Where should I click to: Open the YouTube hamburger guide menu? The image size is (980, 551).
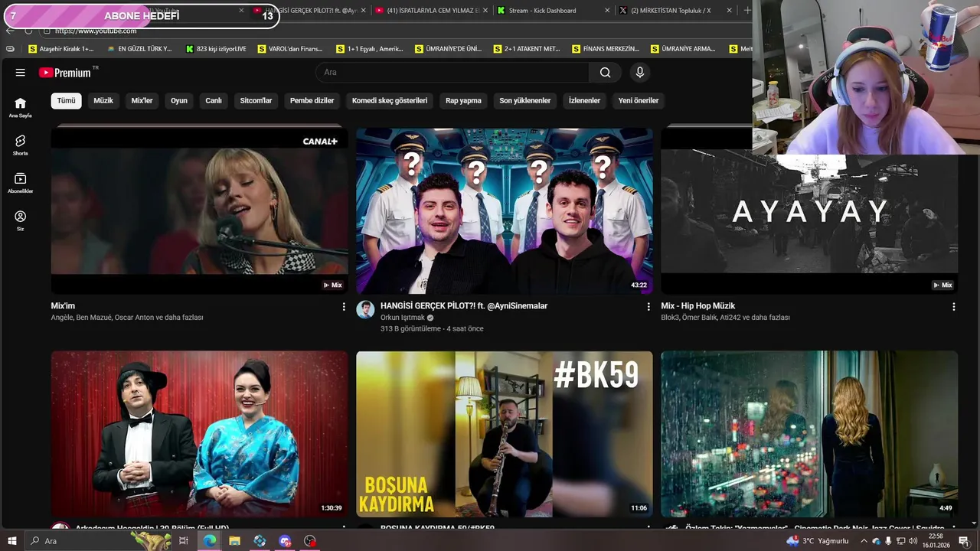tap(21, 73)
